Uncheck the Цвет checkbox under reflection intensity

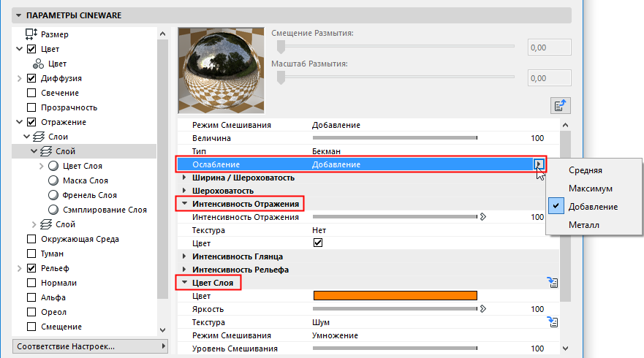pyautogui.click(x=317, y=243)
